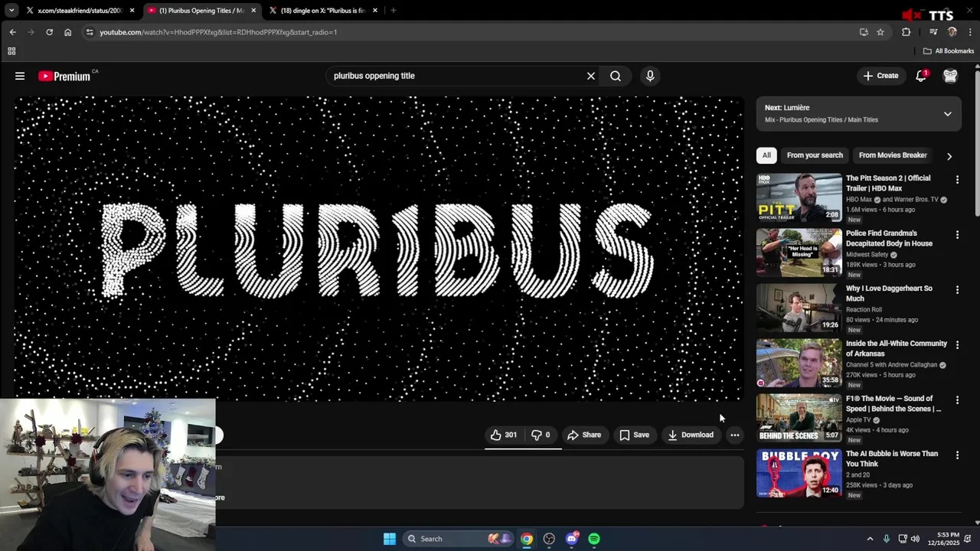This screenshot has width=980, height=551.
Task: Open the apps grid in bookmarks bar
Action: point(11,51)
